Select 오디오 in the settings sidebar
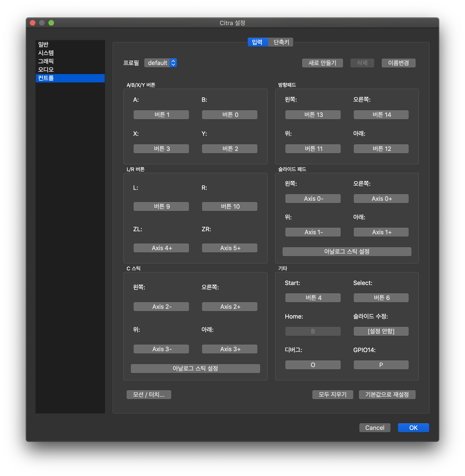Viewport: 465px width, 476px height. coord(70,70)
